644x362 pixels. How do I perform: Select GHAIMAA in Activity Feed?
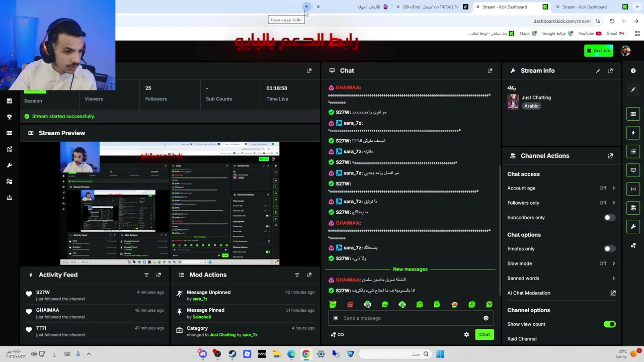point(48,310)
